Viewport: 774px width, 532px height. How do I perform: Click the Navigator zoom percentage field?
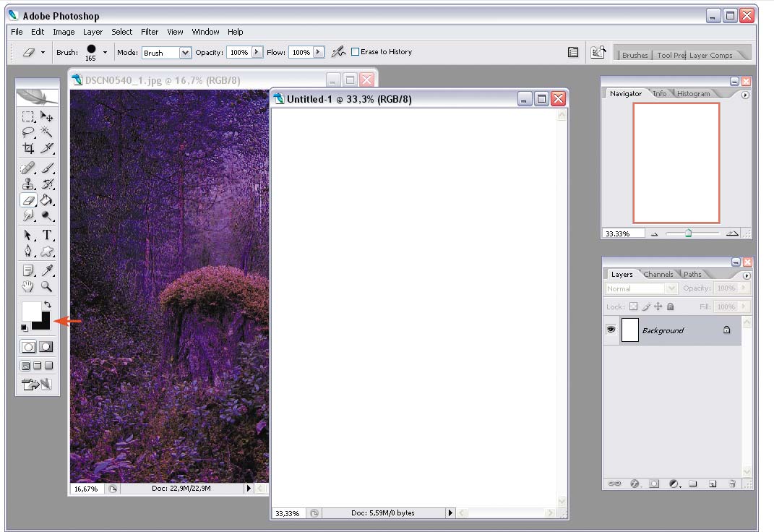coord(624,233)
